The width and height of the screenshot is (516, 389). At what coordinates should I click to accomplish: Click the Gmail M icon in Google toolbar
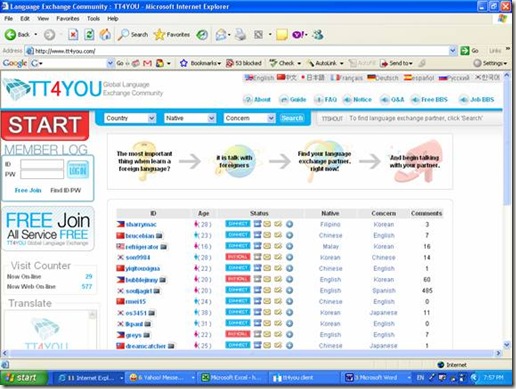pyautogui.click(x=147, y=63)
